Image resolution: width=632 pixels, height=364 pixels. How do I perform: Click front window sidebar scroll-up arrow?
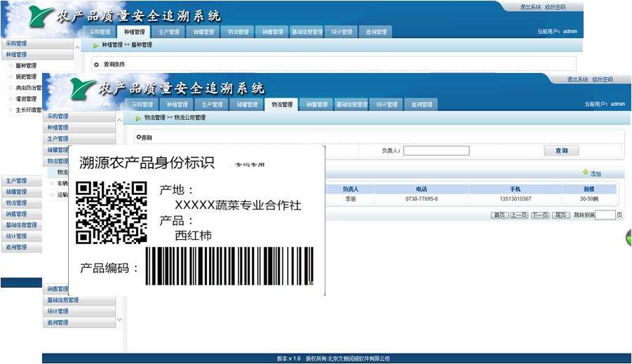[x=119, y=120]
